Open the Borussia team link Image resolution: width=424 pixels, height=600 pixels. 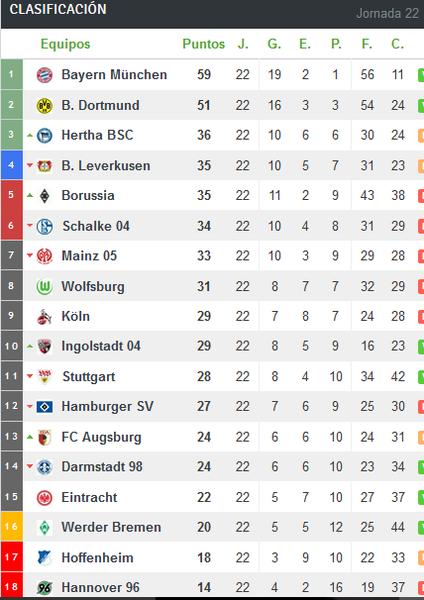tap(88, 196)
